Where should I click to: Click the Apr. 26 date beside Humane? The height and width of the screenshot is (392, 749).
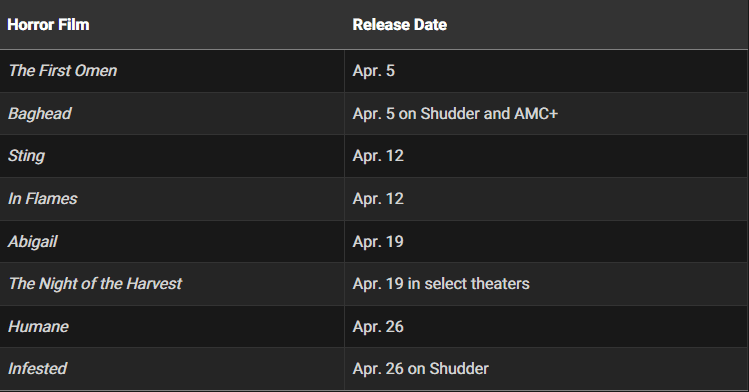point(378,327)
